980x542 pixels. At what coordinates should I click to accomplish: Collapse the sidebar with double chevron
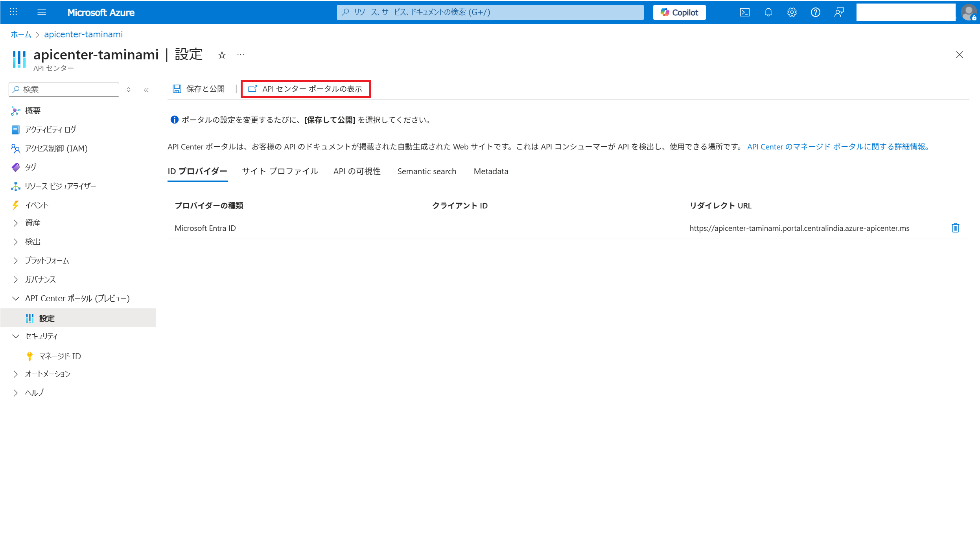tap(146, 90)
